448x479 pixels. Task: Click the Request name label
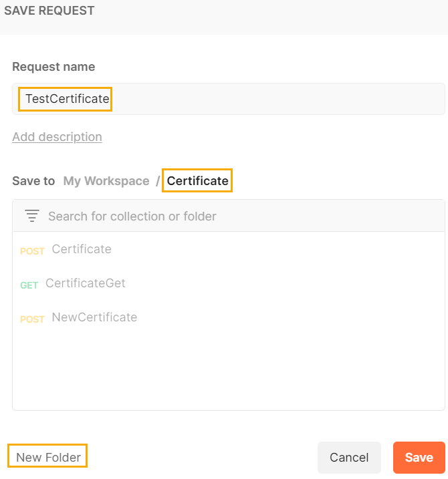(x=53, y=67)
